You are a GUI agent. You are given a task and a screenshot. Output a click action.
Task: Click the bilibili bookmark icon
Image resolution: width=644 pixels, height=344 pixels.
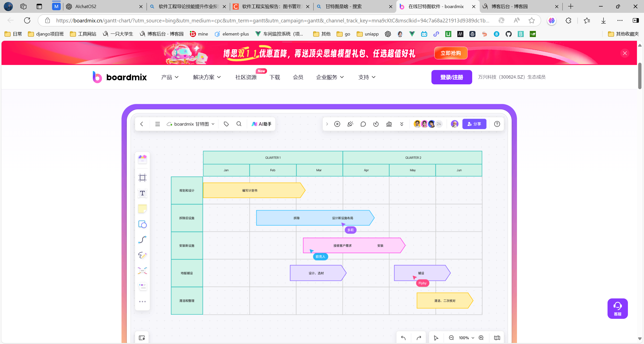pyautogui.click(x=424, y=34)
